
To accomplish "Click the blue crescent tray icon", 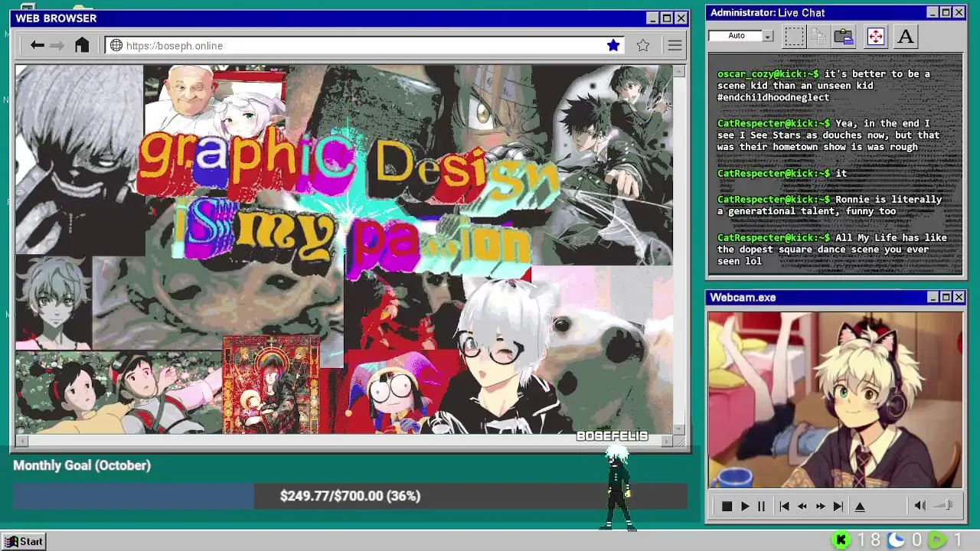I will [x=896, y=540].
